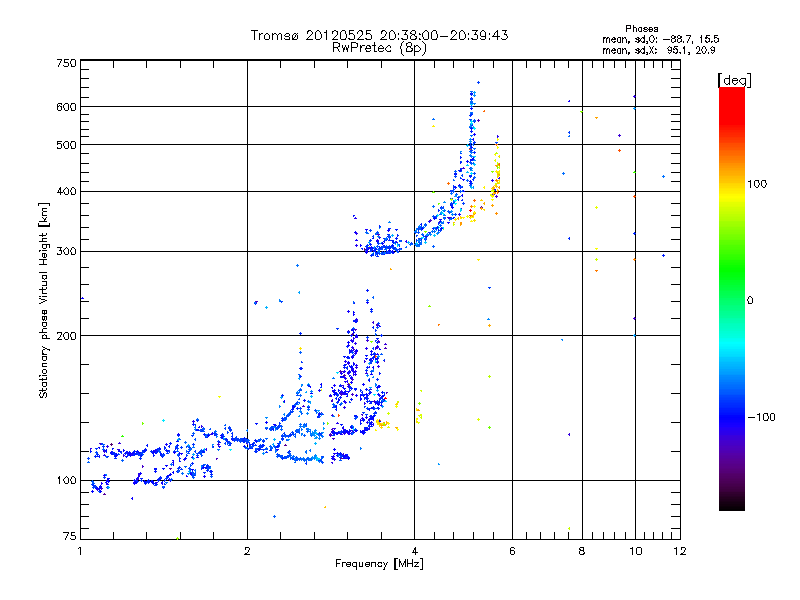The height and width of the screenshot is (600, 800).
Task: Click the y-axis tick label '500'
Action: [66, 145]
